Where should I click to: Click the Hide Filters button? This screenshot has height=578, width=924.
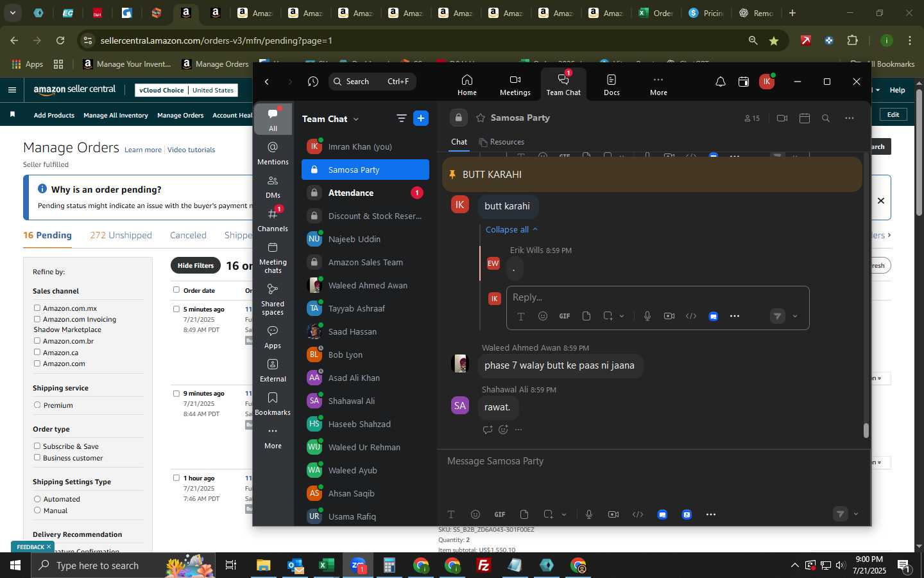click(196, 265)
